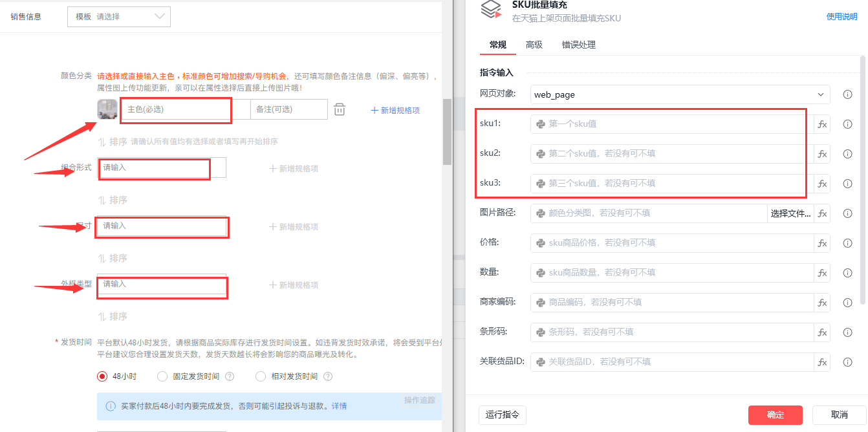Expand the 网页对象 web_page dropdown

[x=680, y=94]
